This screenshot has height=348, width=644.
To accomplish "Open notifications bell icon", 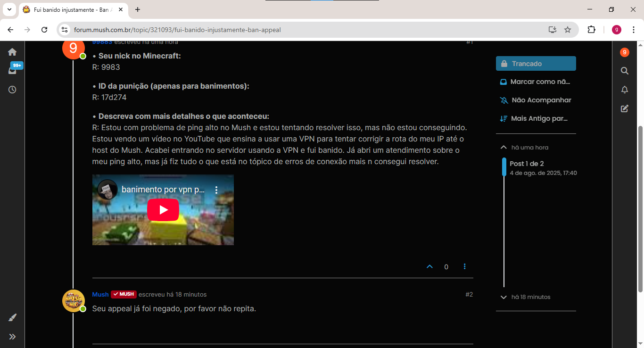I will coord(625,90).
